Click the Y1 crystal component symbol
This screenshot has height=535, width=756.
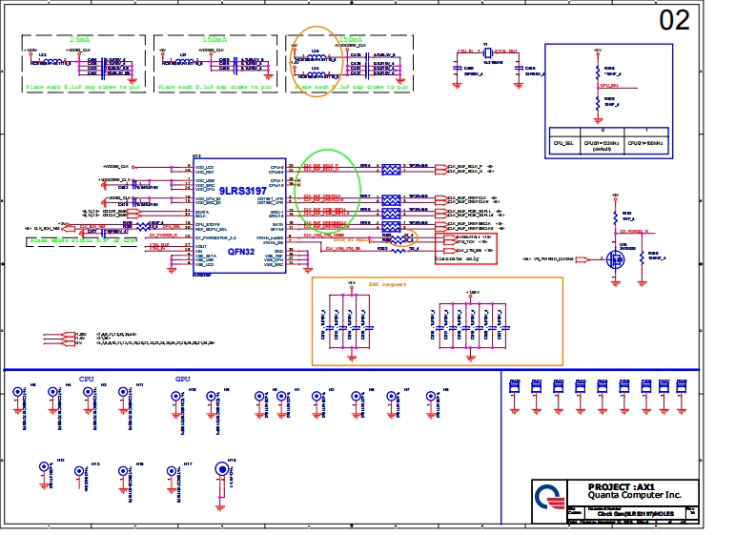pos(485,54)
